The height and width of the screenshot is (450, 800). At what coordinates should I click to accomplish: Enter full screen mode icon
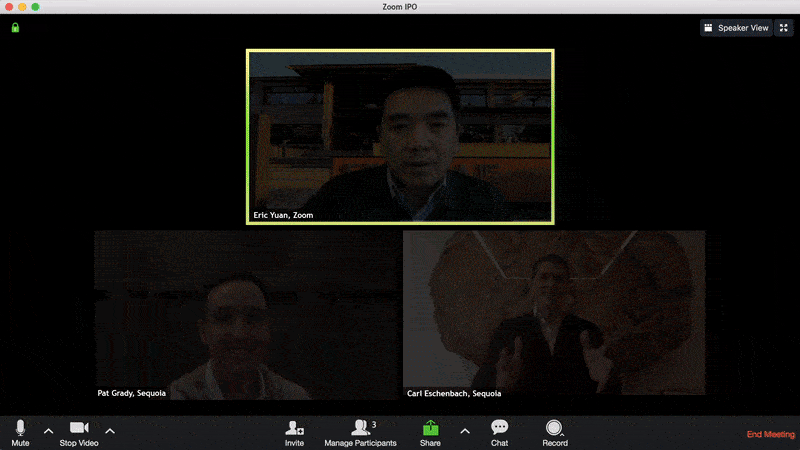784,28
